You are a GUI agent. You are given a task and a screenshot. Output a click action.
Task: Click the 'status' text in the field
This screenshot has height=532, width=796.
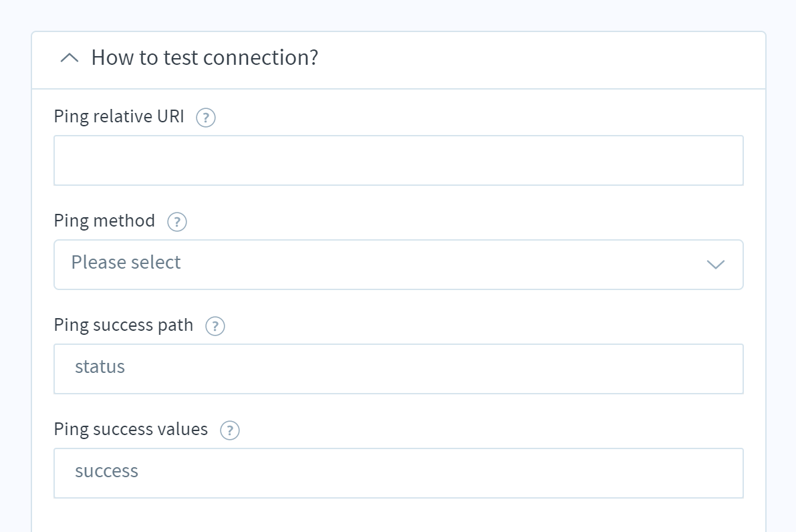tap(100, 367)
